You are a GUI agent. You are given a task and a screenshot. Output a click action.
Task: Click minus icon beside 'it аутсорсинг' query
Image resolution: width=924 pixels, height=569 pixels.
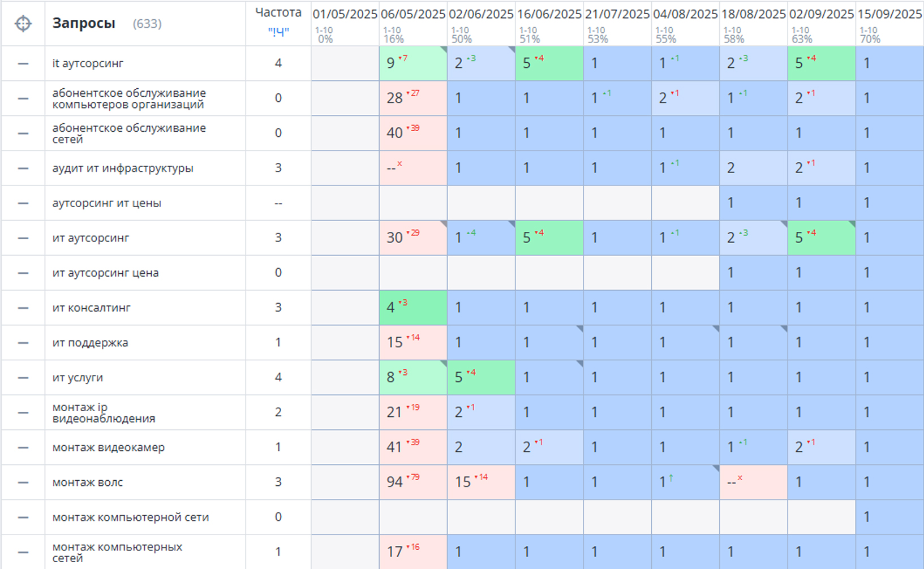point(23,64)
